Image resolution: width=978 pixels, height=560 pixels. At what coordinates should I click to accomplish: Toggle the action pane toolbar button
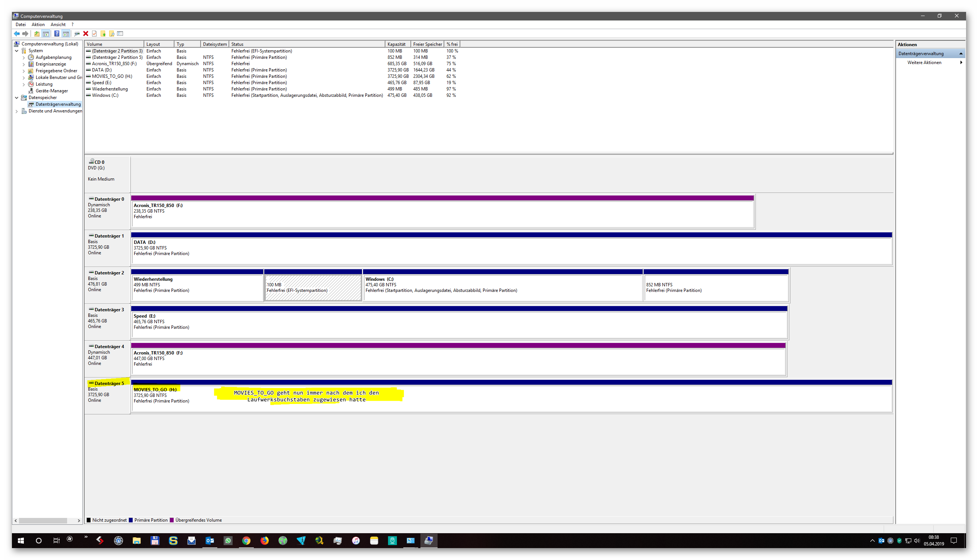pos(66,34)
